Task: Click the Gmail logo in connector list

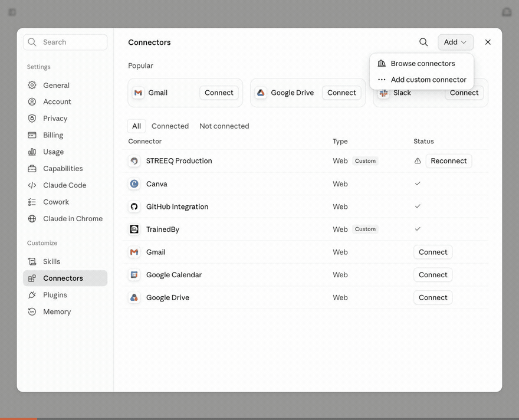Action: [134, 252]
